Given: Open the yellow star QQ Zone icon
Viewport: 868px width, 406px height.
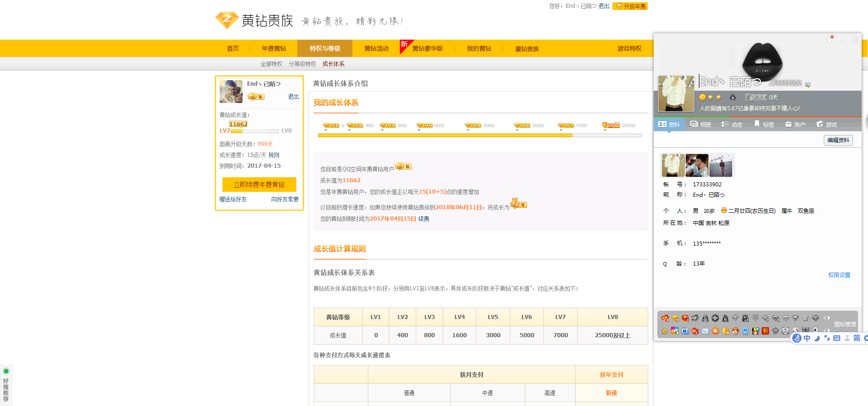Looking at the screenshot, I should click(x=665, y=331).
